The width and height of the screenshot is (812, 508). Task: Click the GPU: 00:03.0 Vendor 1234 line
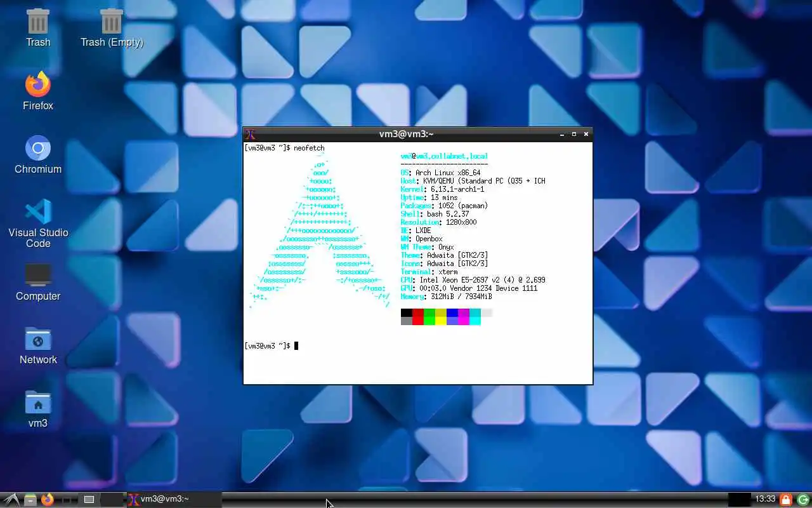pos(469,288)
